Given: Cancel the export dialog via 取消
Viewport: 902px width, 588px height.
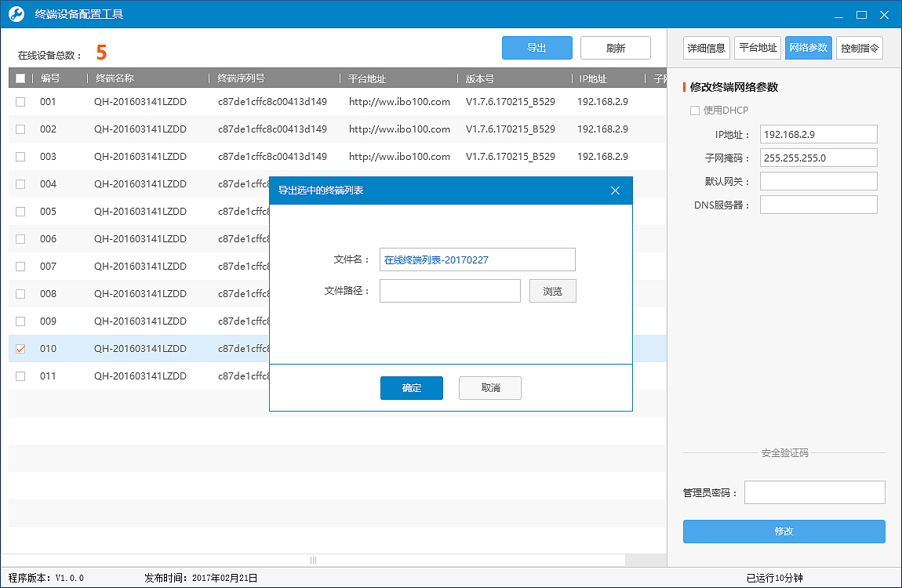Looking at the screenshot, I should pos(489,387).
